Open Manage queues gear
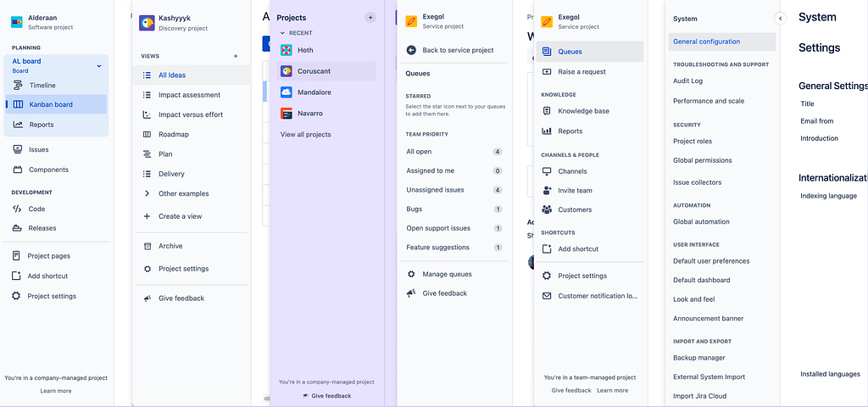This screenshot has height=407, width=868. point(411,274)
